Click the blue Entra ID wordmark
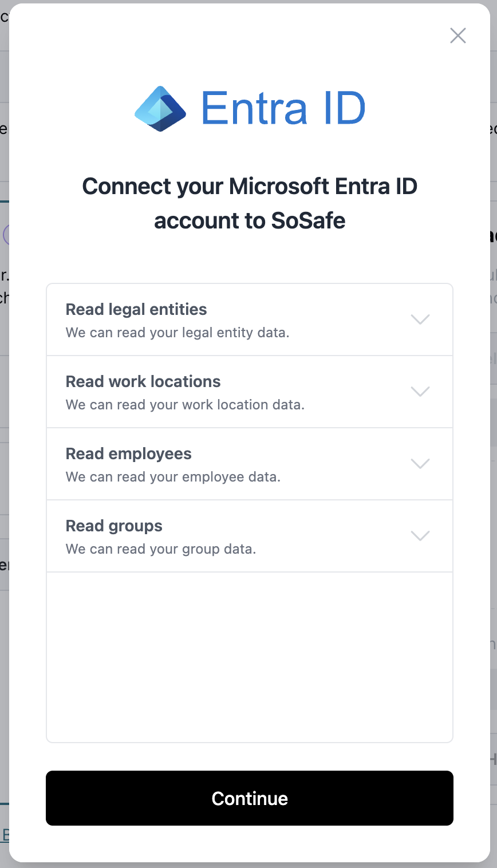 [x=283, y=108]
